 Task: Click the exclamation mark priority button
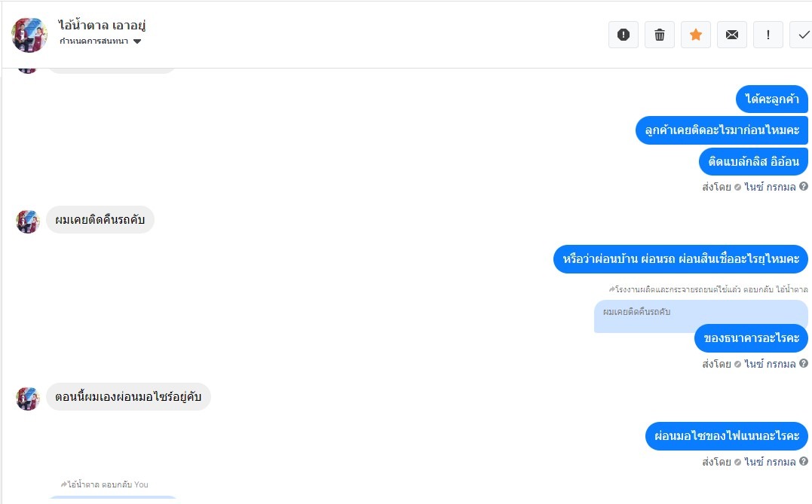[768, 35]
